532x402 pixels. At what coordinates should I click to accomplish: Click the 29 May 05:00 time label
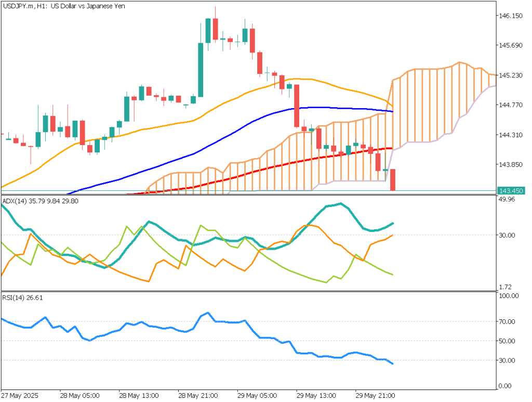tap(257, 394)
